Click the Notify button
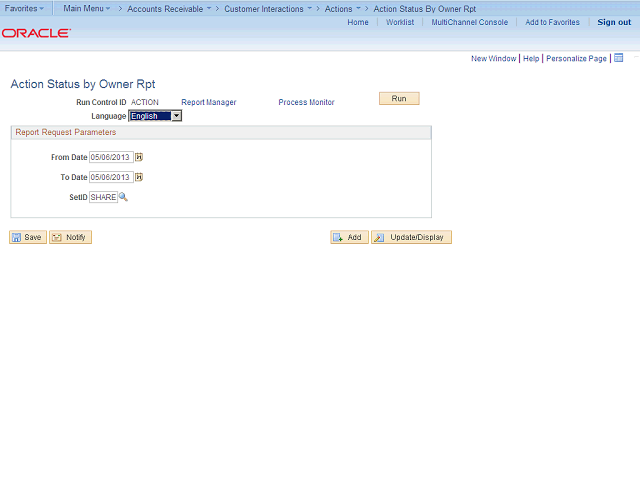Screen dimensions: 640x480 click(70, 237)
